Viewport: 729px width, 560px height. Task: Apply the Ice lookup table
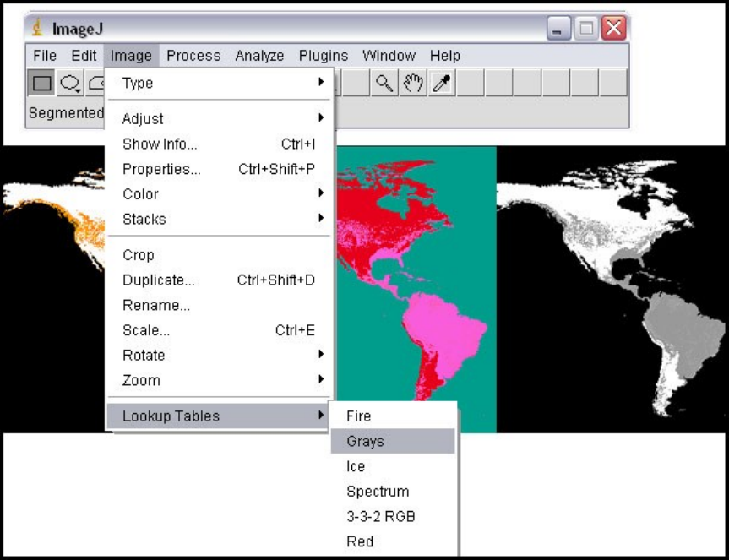tap(393, 466)
